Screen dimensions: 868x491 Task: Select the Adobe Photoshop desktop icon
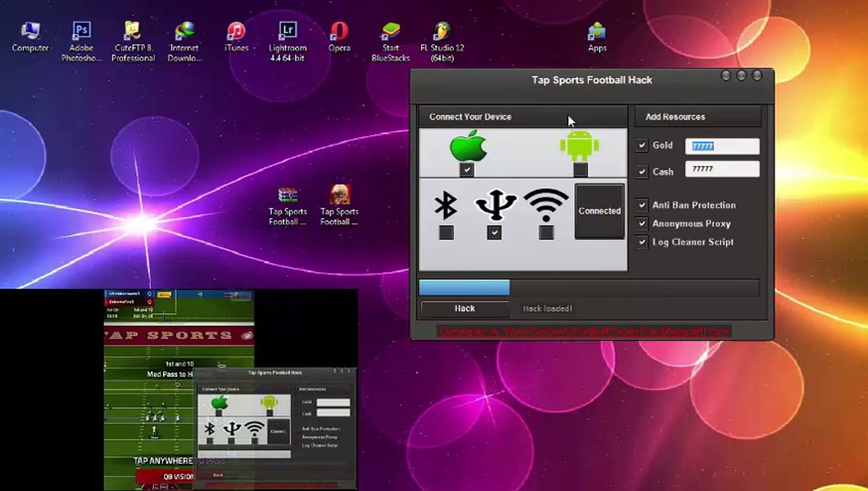(x=81, y=42)
